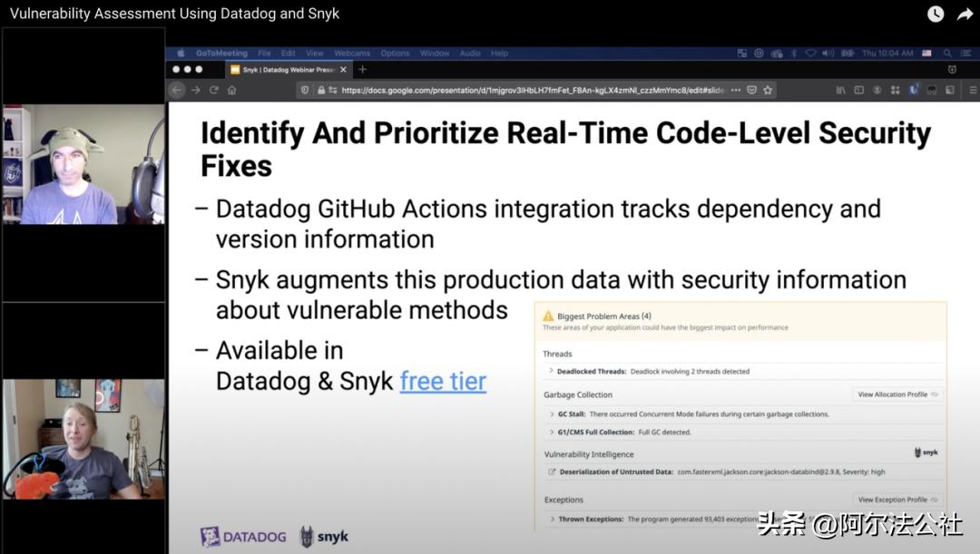The width and height of the screenshot is (980, 554).
Task: Click inside the browser address bar
Action: [544, 90]
